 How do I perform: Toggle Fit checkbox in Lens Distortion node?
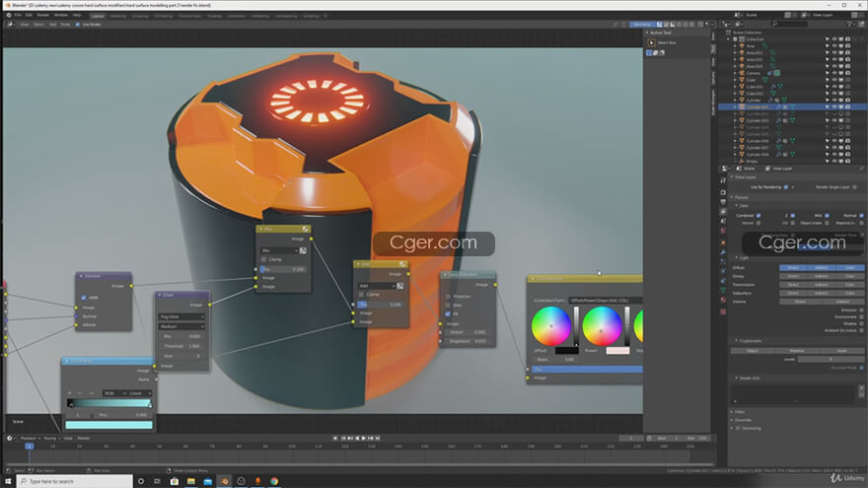coord(448,314)
